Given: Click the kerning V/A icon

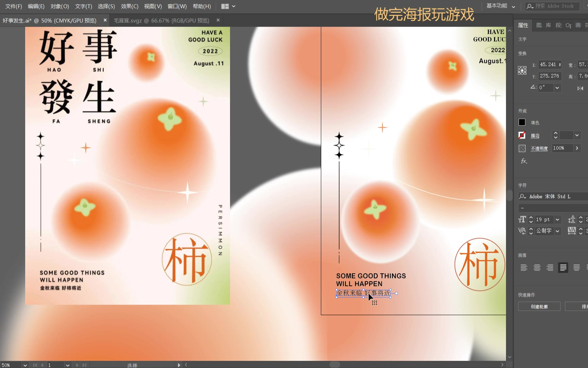Looking at the screenshot, I should tap(522, 231).
